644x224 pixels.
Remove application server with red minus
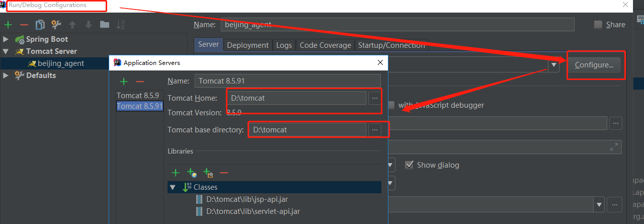(140, 82)
